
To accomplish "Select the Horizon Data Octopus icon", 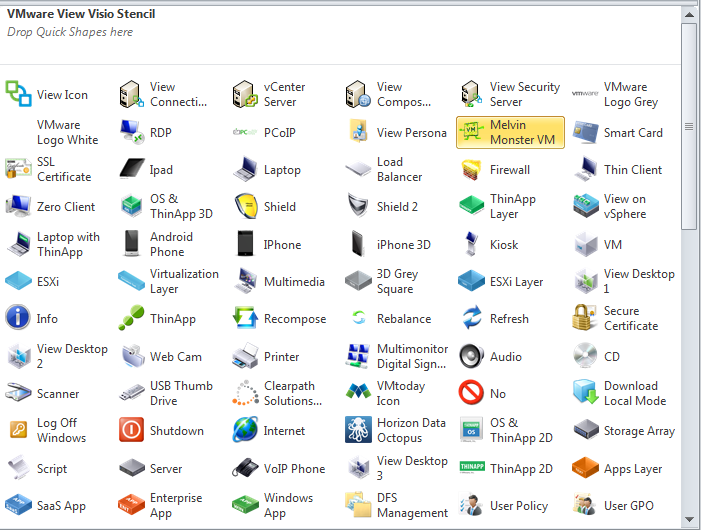I will point(358,429).
